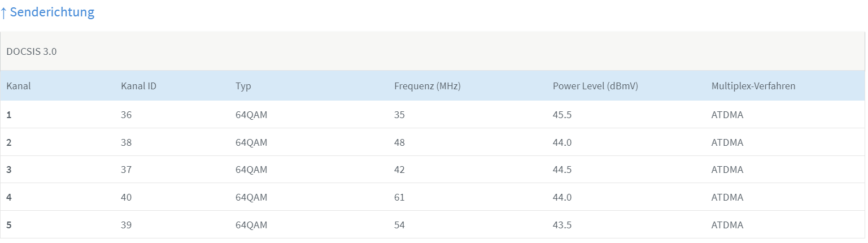868x243 pixels.
Task: Click Kanal ID 40 cell
Action: coord(126,198)
